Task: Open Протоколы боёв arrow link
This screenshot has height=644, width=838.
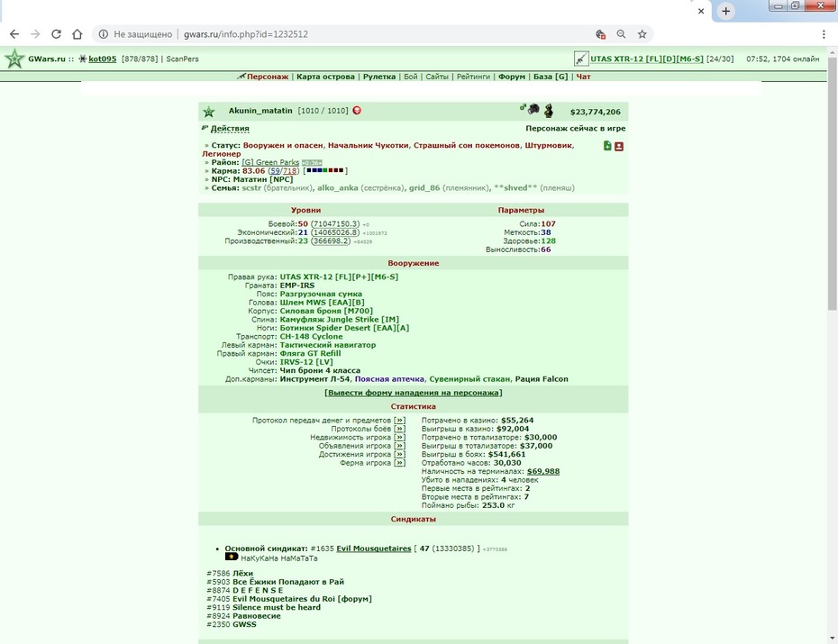Action: [400, 429]
